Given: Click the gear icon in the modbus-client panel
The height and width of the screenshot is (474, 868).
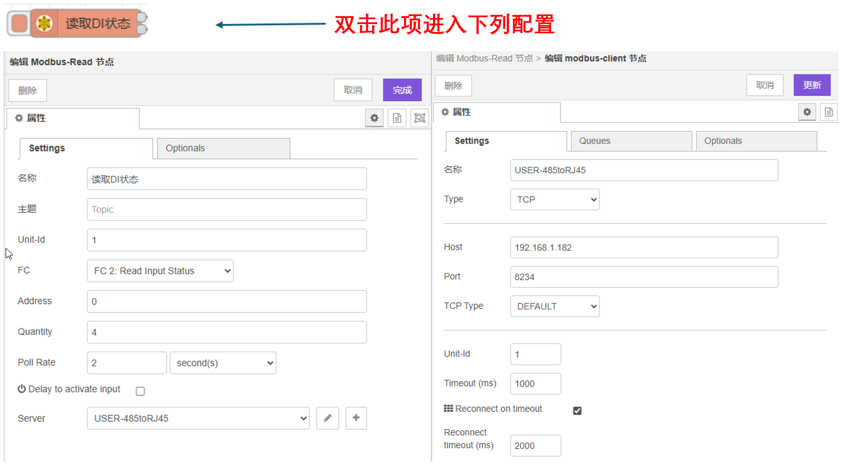Looking at the screenshot, I should tap(807, 112).
